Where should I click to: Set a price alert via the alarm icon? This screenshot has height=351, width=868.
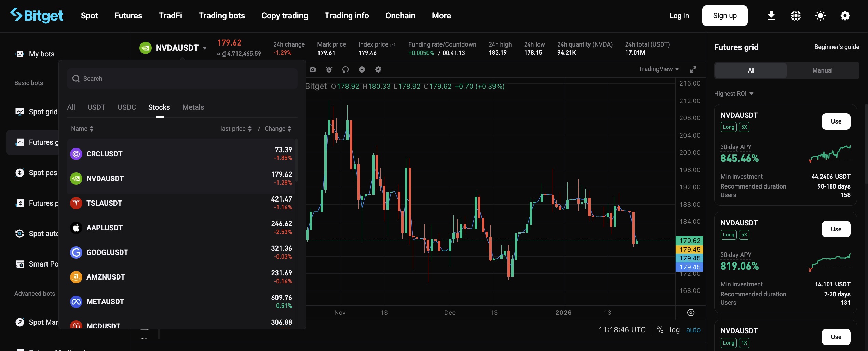click(329, 69)
